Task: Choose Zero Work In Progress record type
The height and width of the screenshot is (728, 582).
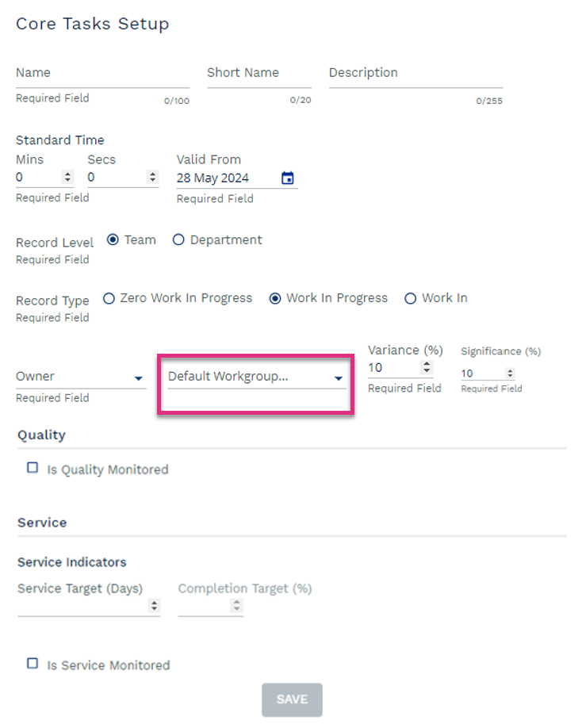Action: (109, 299)
